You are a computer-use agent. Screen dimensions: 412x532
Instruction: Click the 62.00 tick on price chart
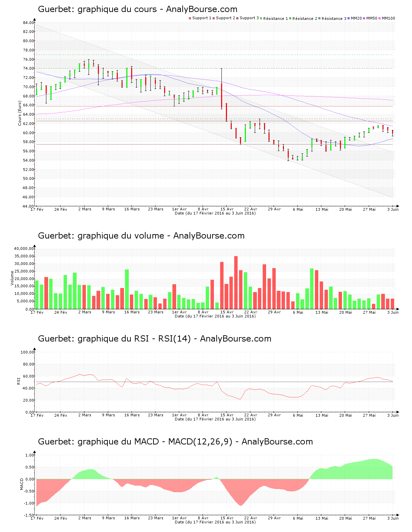[28, 124]
